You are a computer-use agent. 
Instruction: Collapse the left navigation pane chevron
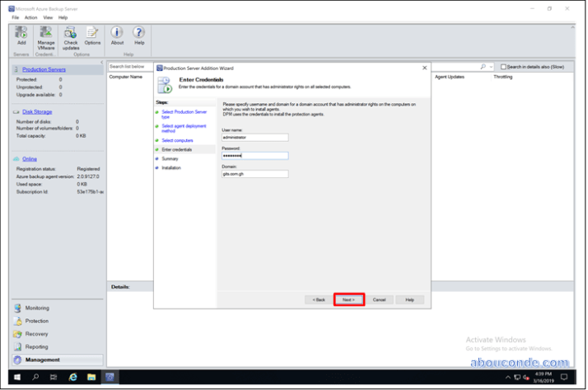[102, 63]
